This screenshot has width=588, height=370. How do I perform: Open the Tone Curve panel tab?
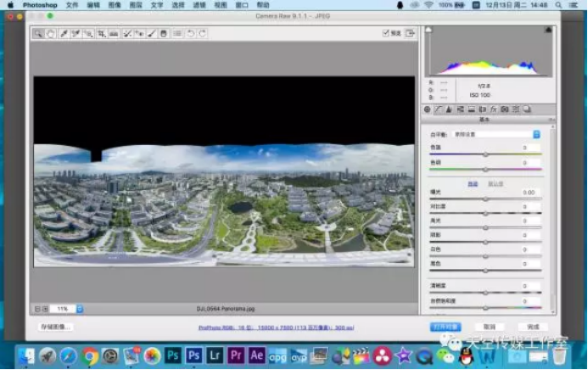pyautogui.click(x=439, y=109)
